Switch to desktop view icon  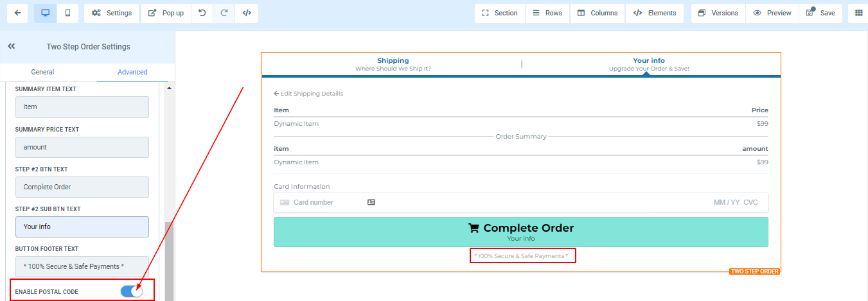[x=45, y=13]
